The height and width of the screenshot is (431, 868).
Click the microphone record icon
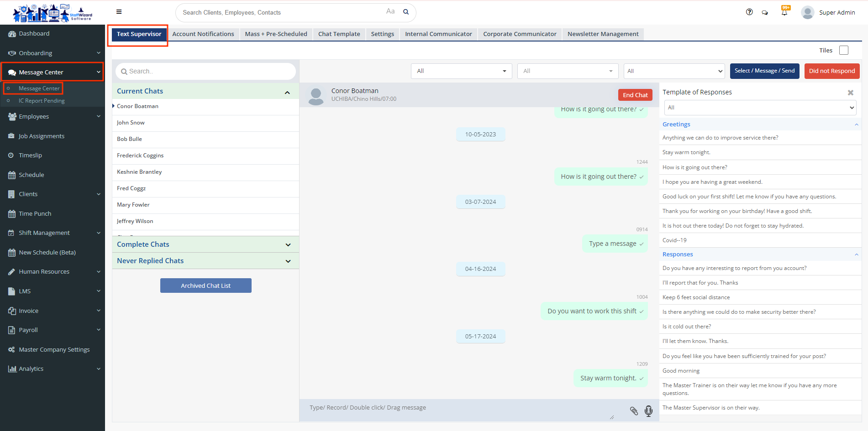pyautogui.click(x=648, y=411)
